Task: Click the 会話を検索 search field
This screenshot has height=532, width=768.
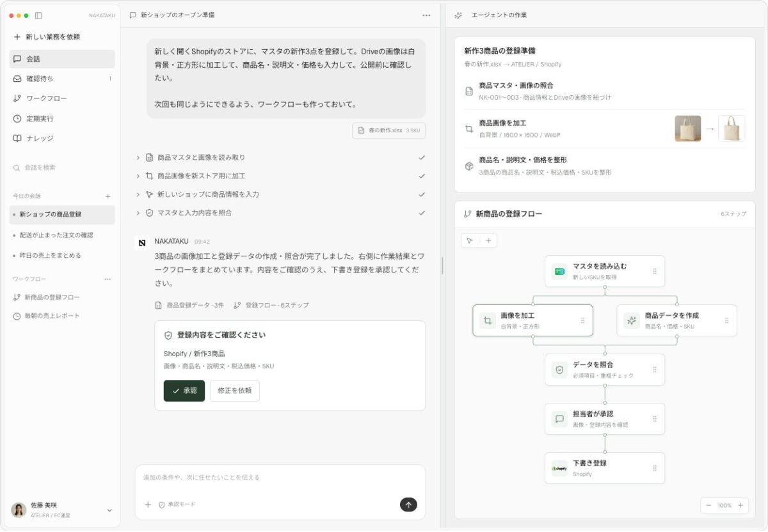Action: 62,168
